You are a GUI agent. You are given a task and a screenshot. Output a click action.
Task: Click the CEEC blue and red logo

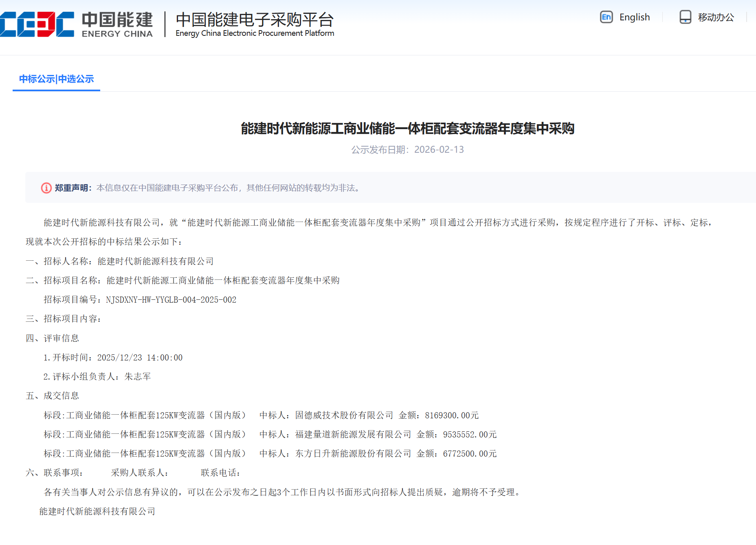(37, 24)
